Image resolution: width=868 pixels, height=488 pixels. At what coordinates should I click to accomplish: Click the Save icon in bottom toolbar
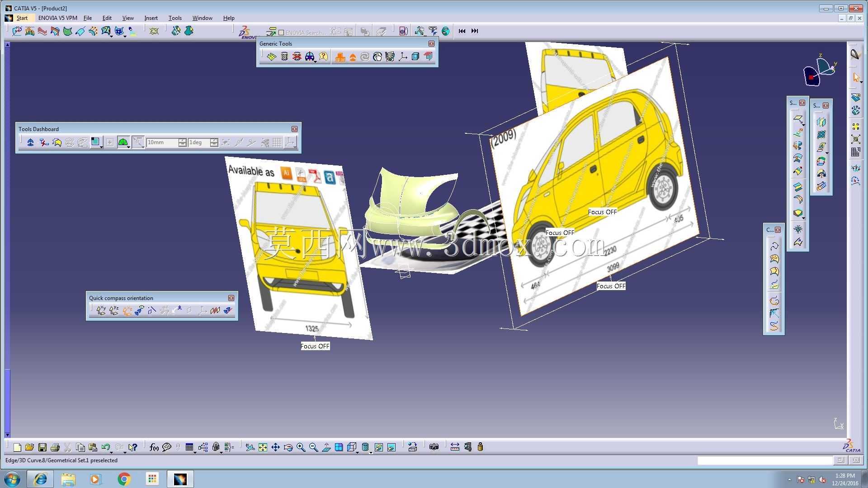click(42, 447)
